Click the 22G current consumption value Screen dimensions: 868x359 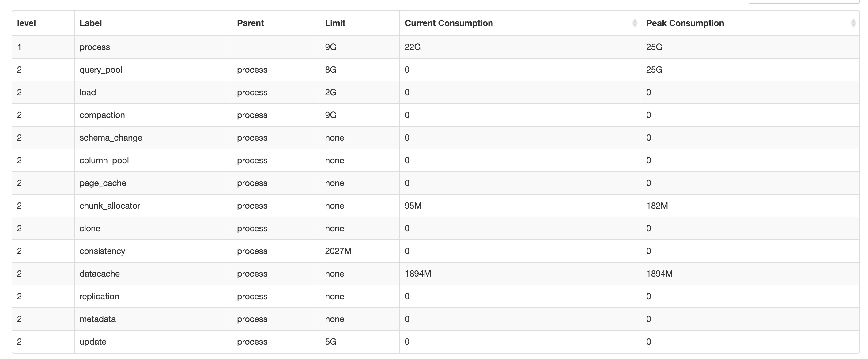(x=413, y=47)
